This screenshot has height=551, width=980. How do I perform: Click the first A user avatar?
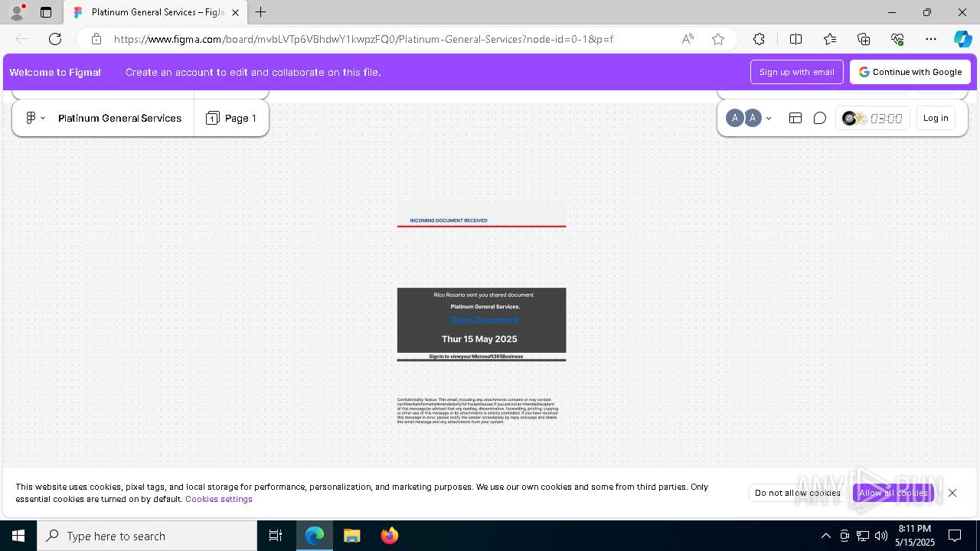click(x=734, y=118)
